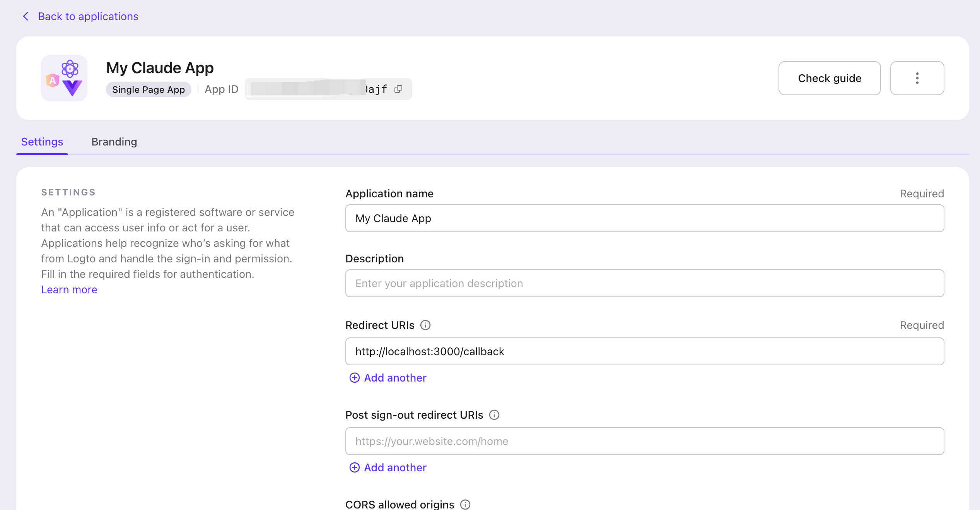Image resolution: width=980 pixels, height=510 pixels.
Task: Switch to the Branding tab
Action: (x=114, y=142)
